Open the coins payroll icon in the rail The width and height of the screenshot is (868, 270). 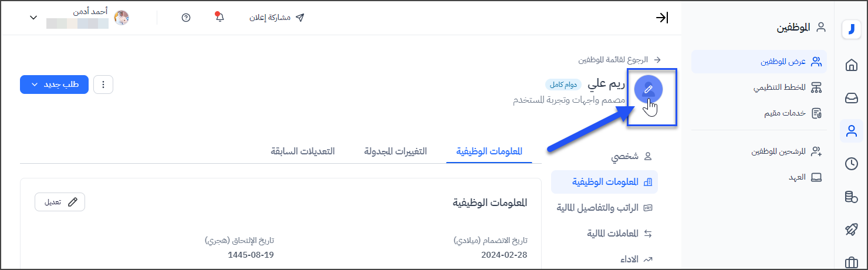click(x=851, y=197)
